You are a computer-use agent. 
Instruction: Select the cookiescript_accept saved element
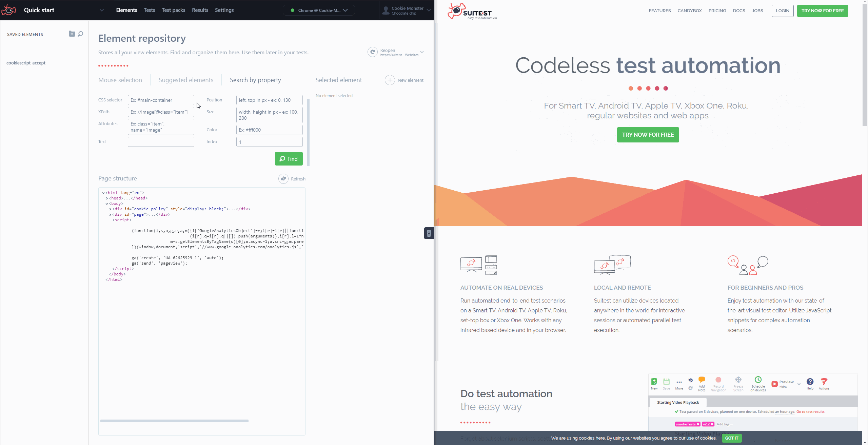pos(26,63)
